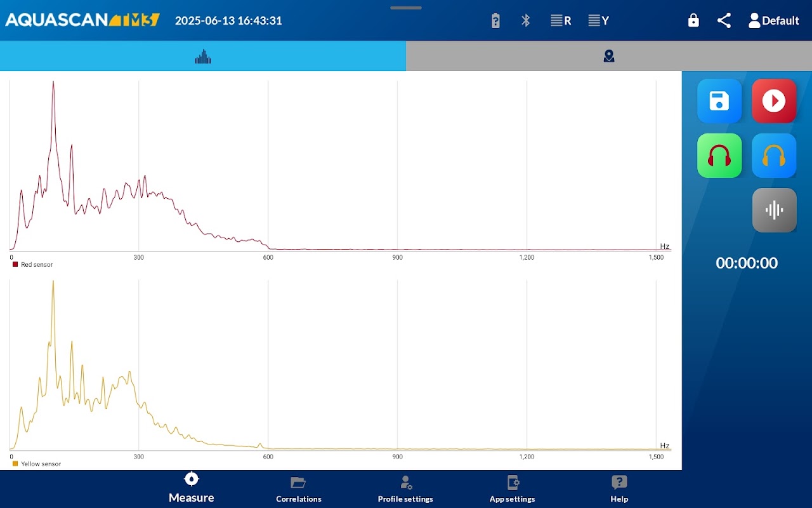Viewport: 812px width, 508px height.
Task: Check the yellow sensor Y signal indicator
Action: point(599,20)
